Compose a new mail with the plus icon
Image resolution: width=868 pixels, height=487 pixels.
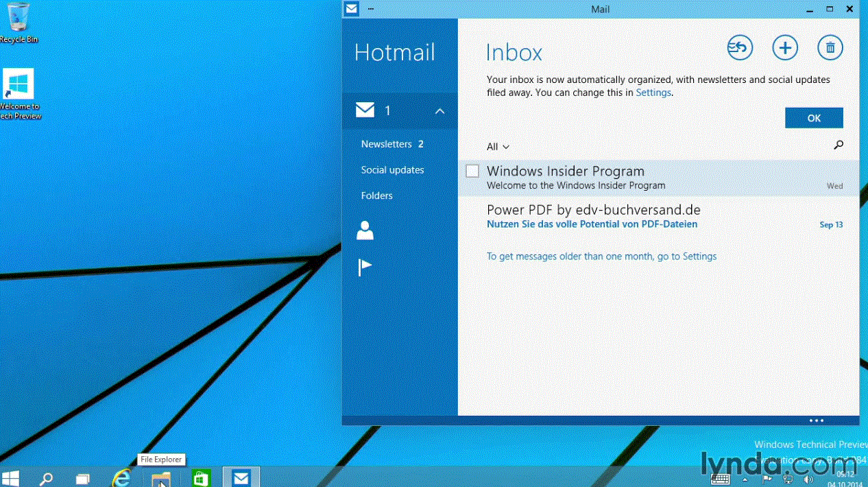[x=785, y=48]
